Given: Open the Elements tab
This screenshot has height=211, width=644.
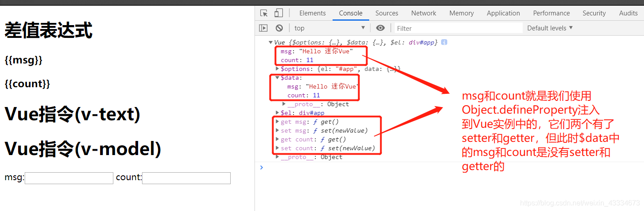Looking at the screenshot, I should click(312, 13).
